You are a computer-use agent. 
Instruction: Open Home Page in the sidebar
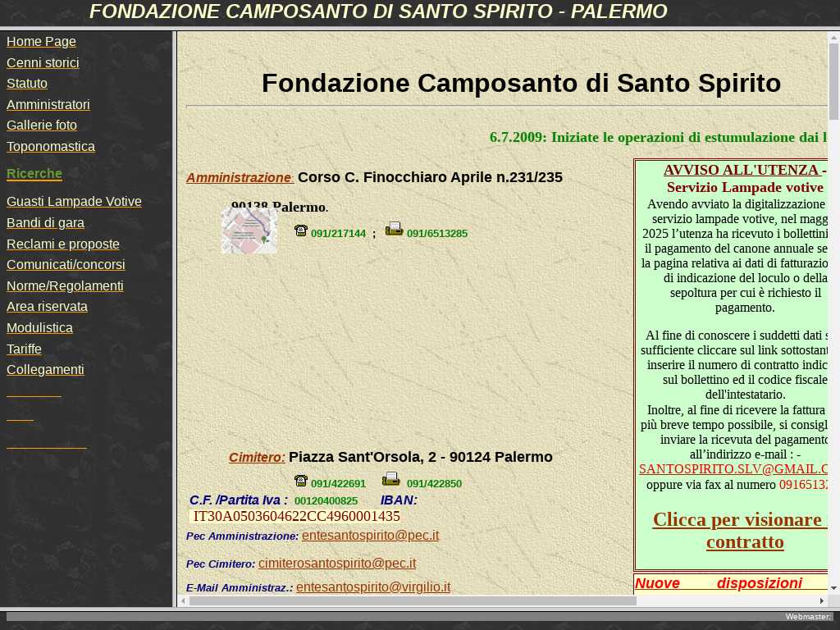pyautogui.click(x=41, y=42)
